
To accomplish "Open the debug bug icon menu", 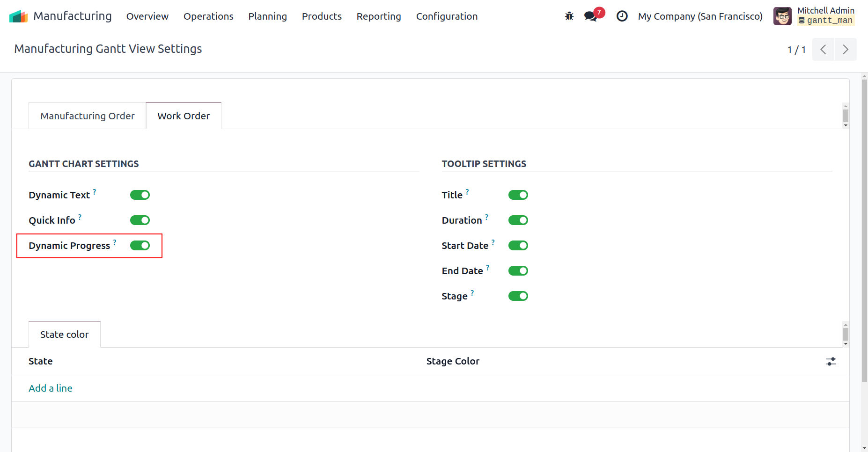I will point(569,16).
